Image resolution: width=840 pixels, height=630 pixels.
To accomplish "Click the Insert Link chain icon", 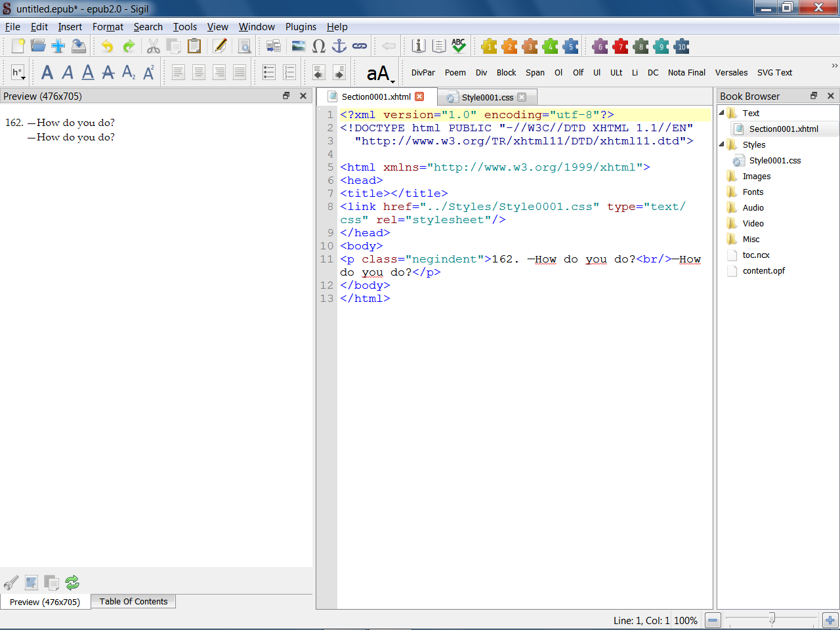I will (360, 46).
